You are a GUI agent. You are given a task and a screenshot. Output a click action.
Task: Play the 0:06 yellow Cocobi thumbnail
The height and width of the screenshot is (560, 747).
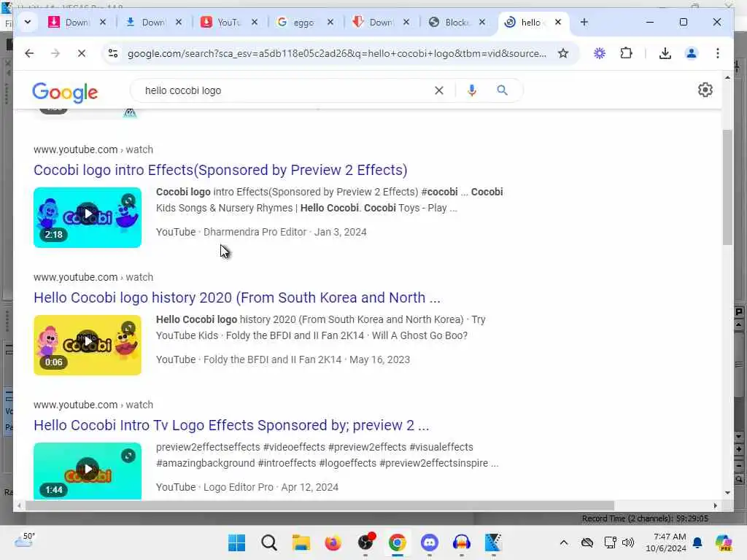[x=88, y=345]
